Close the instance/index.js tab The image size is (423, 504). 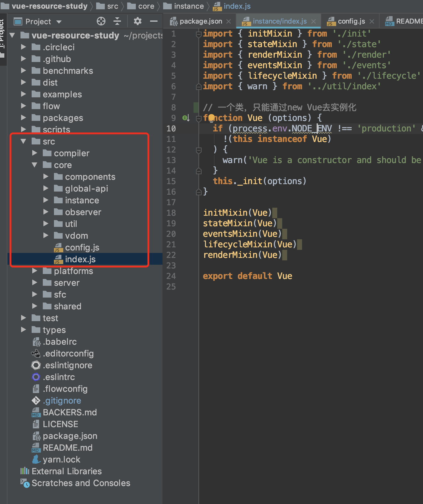[314, 21]
